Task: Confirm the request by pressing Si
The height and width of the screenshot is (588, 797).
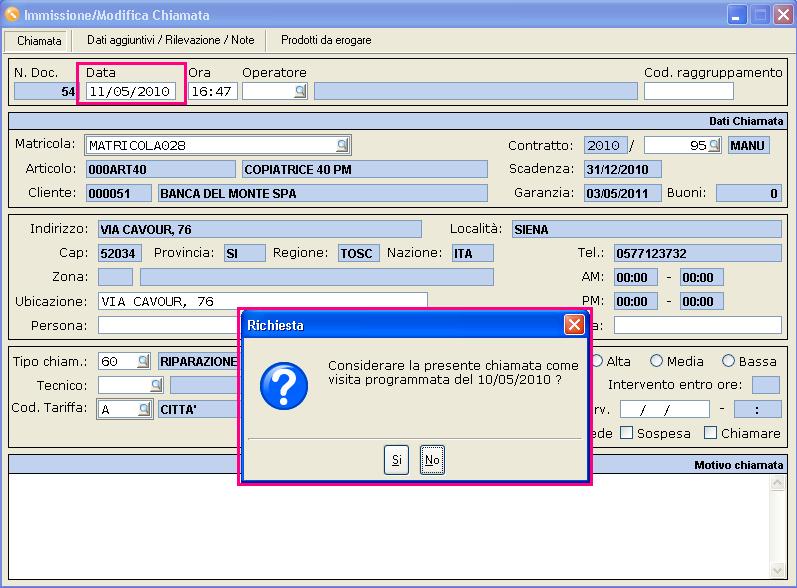Action: pyautogui.click(x=397, y=460)
